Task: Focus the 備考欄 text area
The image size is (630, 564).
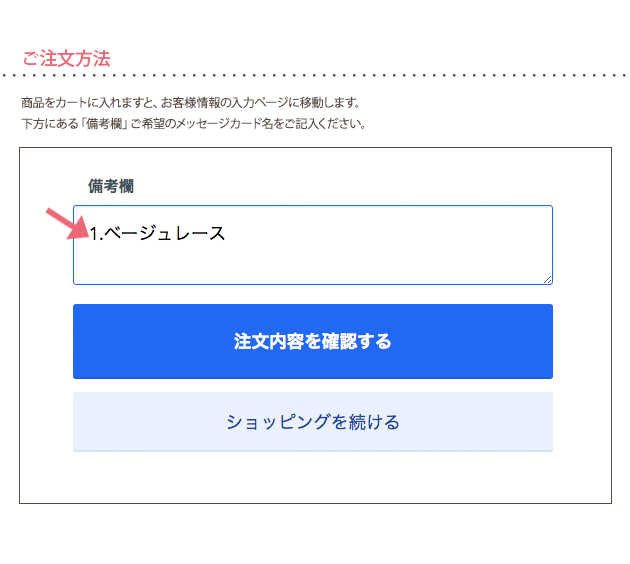Action: click(312, 258)
